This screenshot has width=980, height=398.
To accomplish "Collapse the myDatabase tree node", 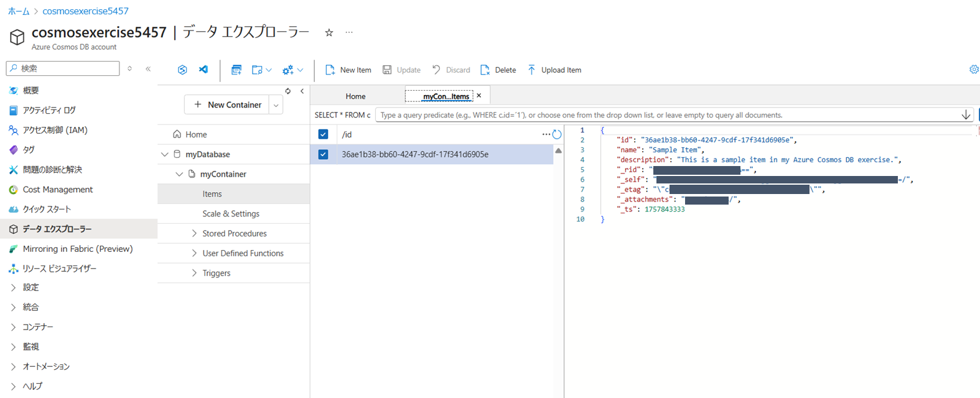I will [165, 154].
